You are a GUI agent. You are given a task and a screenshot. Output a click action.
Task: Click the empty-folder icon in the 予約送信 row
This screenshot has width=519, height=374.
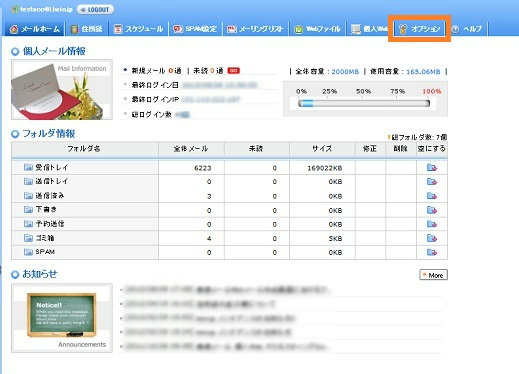(x=432, y=224)
